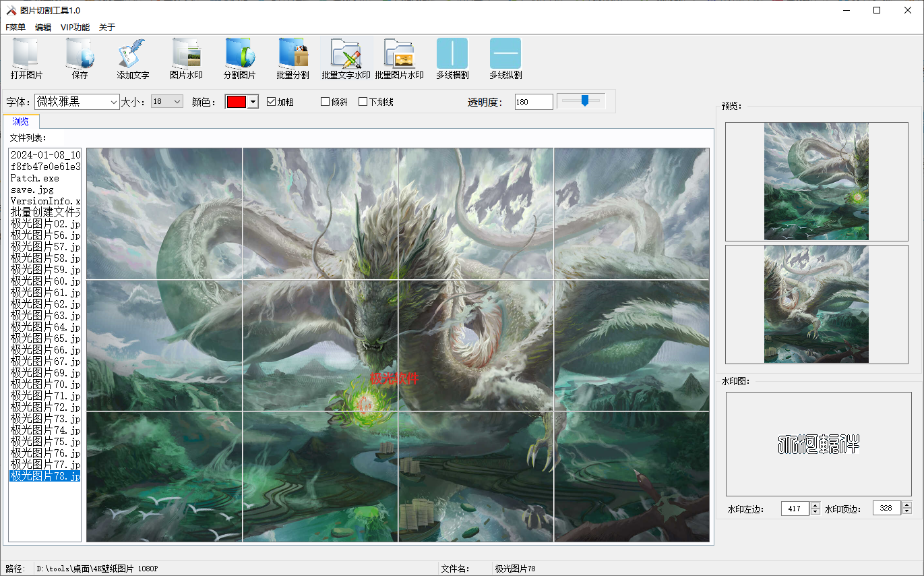Click the watermark image in 水印图 panel

click(818, 444)
